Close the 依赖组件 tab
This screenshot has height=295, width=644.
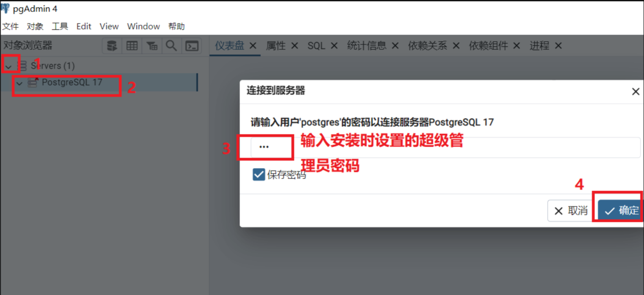pos(517,46)
